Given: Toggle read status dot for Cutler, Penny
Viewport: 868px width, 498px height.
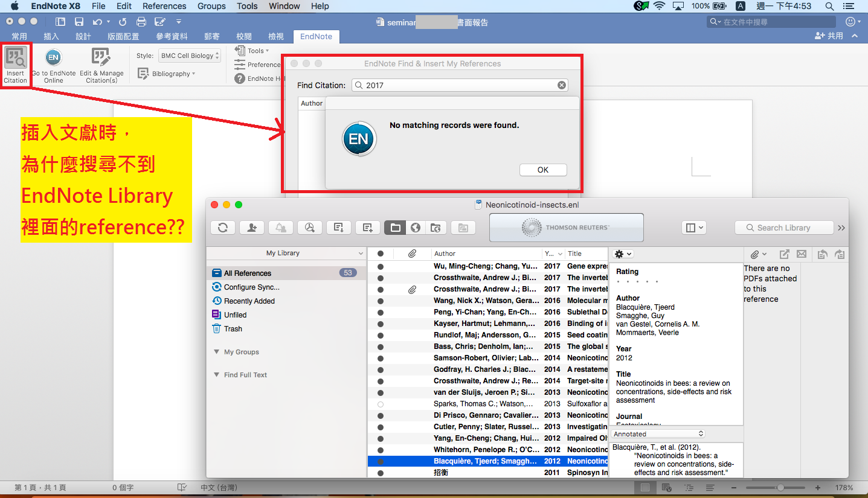Looking at the screenshot, I should 380,427.
